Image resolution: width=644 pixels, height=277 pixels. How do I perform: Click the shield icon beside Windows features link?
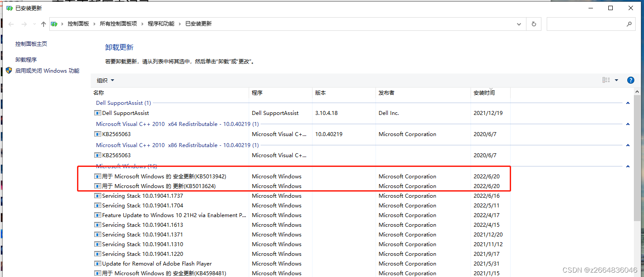tap(9, 70)
